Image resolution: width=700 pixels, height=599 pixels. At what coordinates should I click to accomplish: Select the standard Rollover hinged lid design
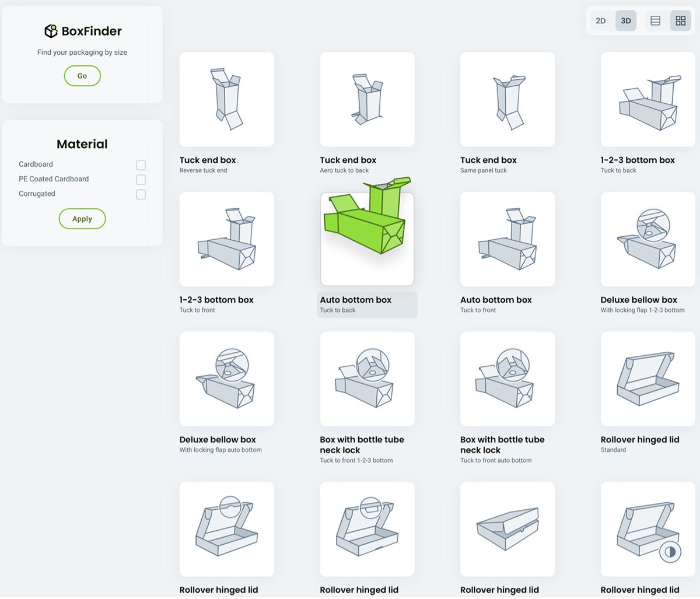pos(647,379)
